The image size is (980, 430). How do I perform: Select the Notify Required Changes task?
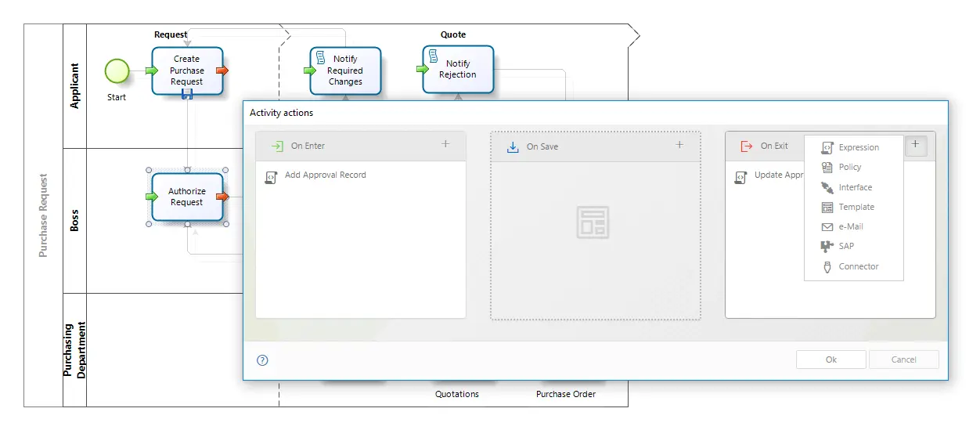(x=345, y=70)
